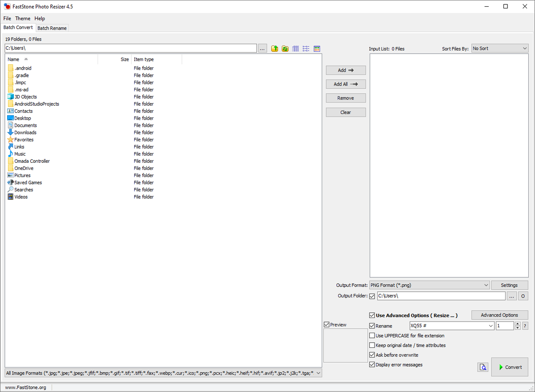Viewport: 535px width, 392px height.
Task: Select the AndroidStudioProjects folder name
Action: click(x=37, y=104)
